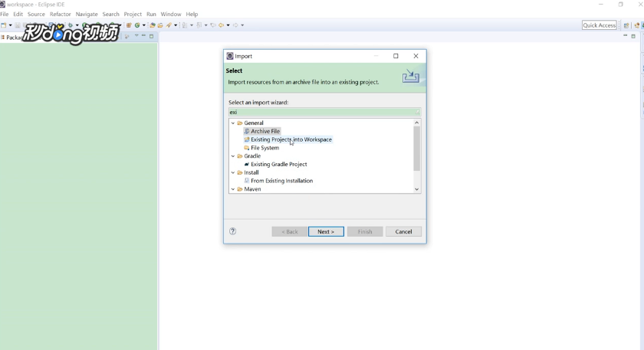Click the wizard list scroll-down arrow
The image size is (644, 350).
tap(416, 189)
